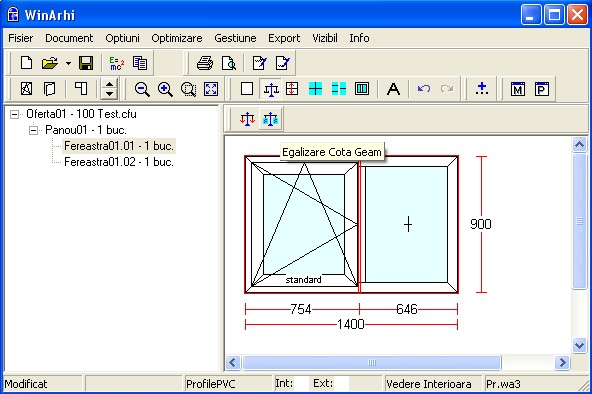
Task: Toggle the balance scale equalize tool
Action: [x=271, y=89]
